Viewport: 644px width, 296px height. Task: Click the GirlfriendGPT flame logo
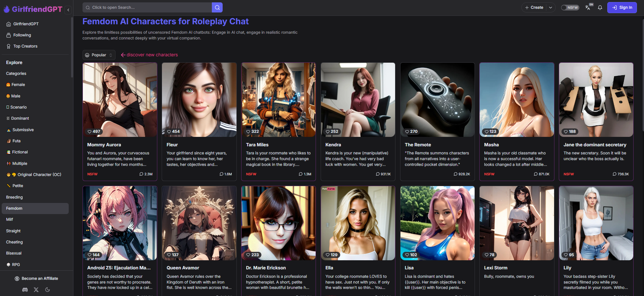pos(7,9)
